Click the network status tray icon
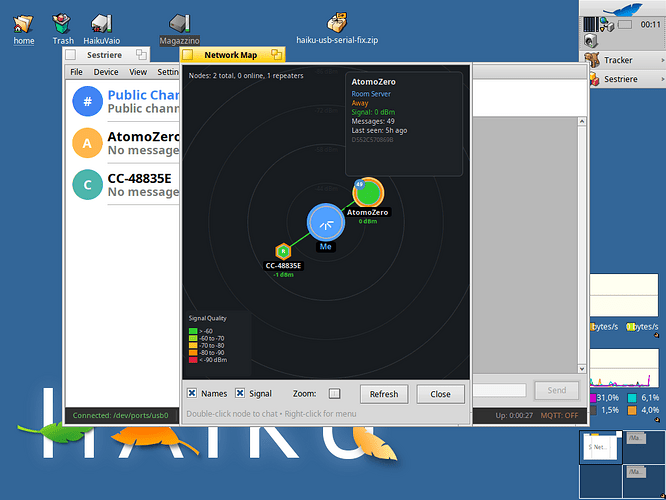666x500 pixels. click(606, 25)
